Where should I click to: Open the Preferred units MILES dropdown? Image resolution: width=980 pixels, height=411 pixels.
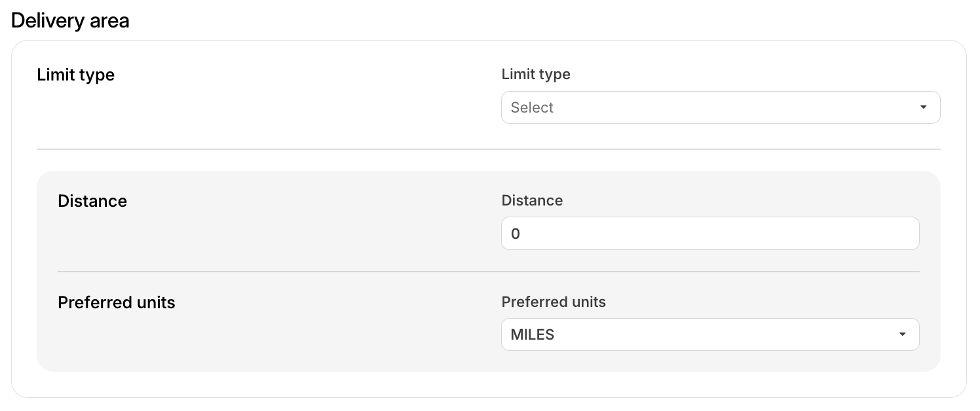[709, 334]
